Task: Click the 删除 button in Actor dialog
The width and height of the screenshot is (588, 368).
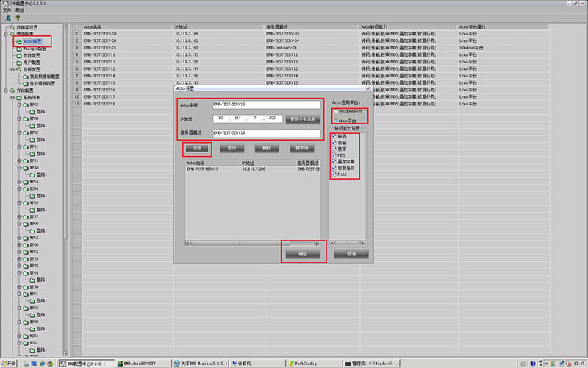Action: pyautogui.click(x=267, y=149)
